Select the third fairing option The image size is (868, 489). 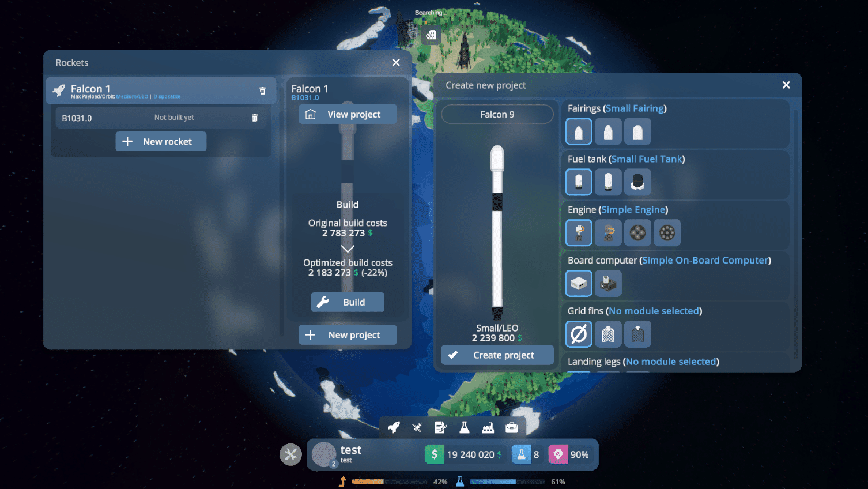pos(637,131)
